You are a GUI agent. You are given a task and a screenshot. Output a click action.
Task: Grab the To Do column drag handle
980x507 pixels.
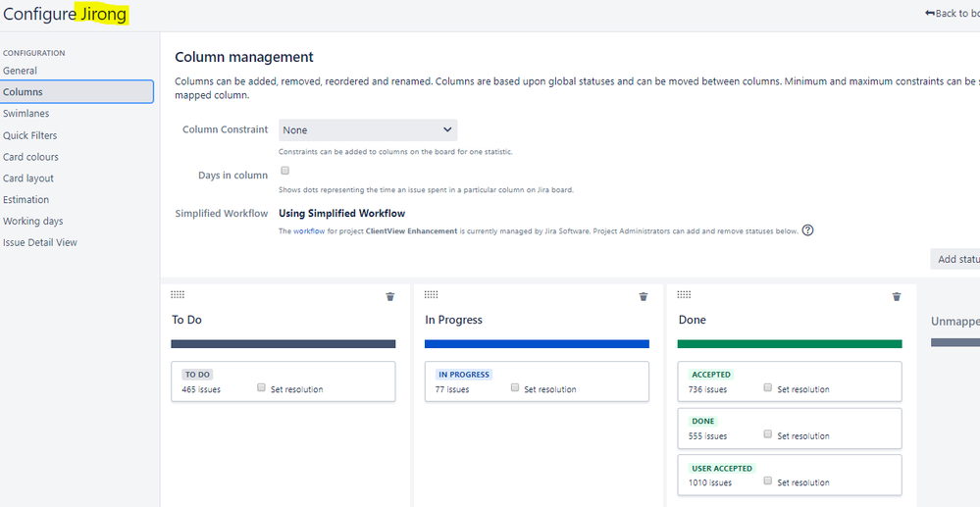click(x=178, y=294)
